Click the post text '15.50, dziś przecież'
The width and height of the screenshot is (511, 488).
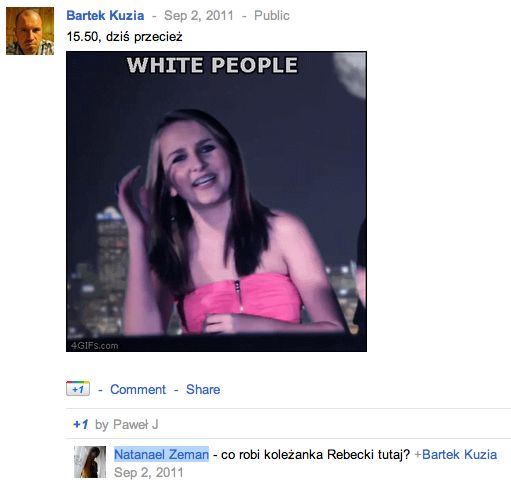125,36
